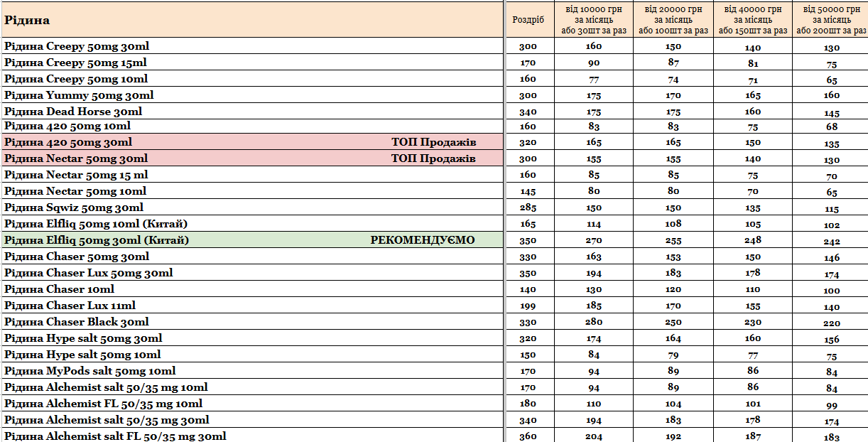Select the від 20000 грн header cell
Image resolution: width=868 pixels, height=442 pixels.
673,20
